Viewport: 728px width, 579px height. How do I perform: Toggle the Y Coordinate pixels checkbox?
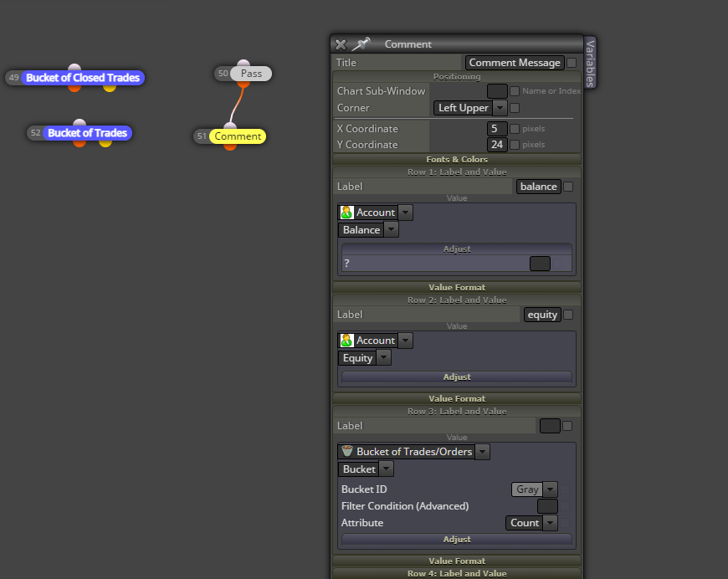515,145
